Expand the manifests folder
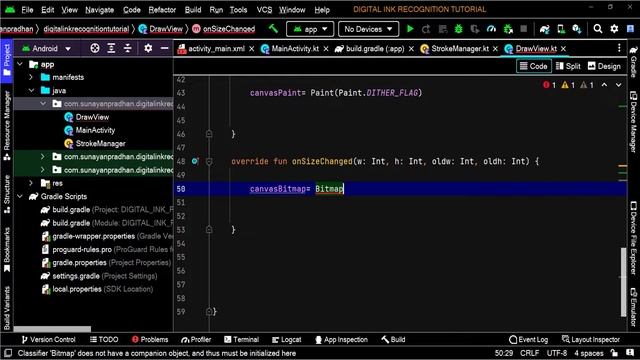The width and height of the screenshot is (640, 360). pyautogui.click(x=31, y=77)
